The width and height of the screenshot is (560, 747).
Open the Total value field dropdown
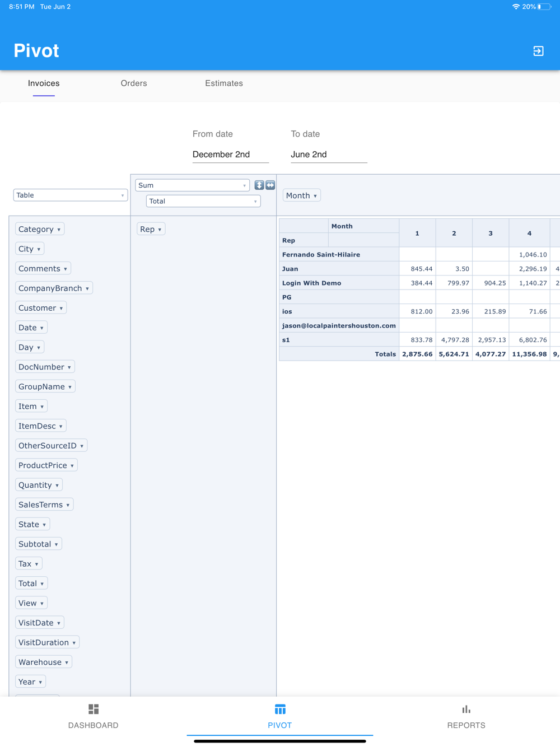[203, 201]
